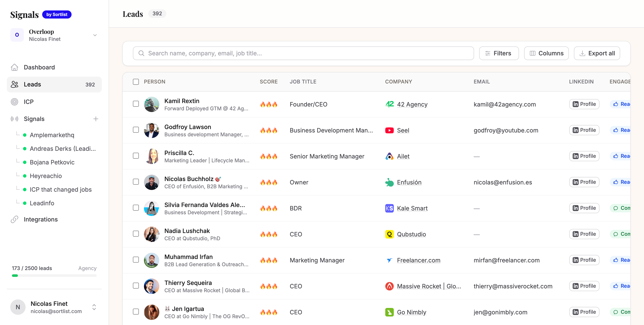Click the Integrations link icon
The image size is (644, 325).
[x=14, y=219]
